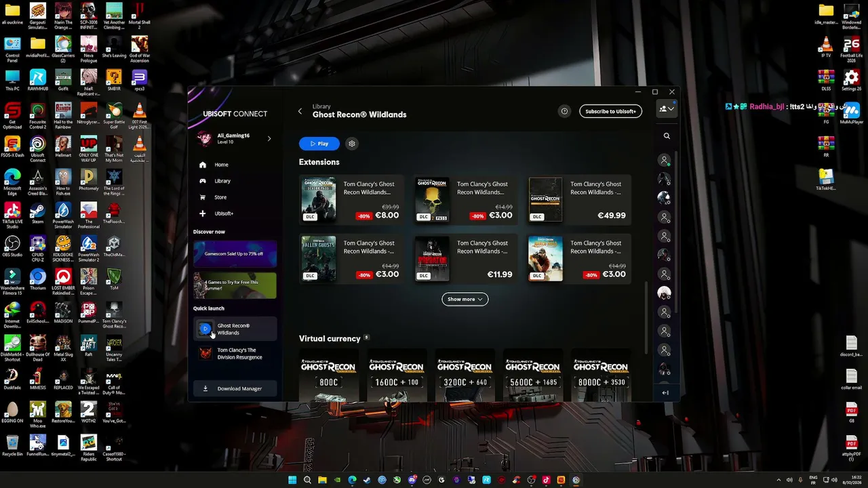Select the white-haired friend avatar
Image resolution: width=868 pixels, height=488 pixels.
[x=665, y=293]
